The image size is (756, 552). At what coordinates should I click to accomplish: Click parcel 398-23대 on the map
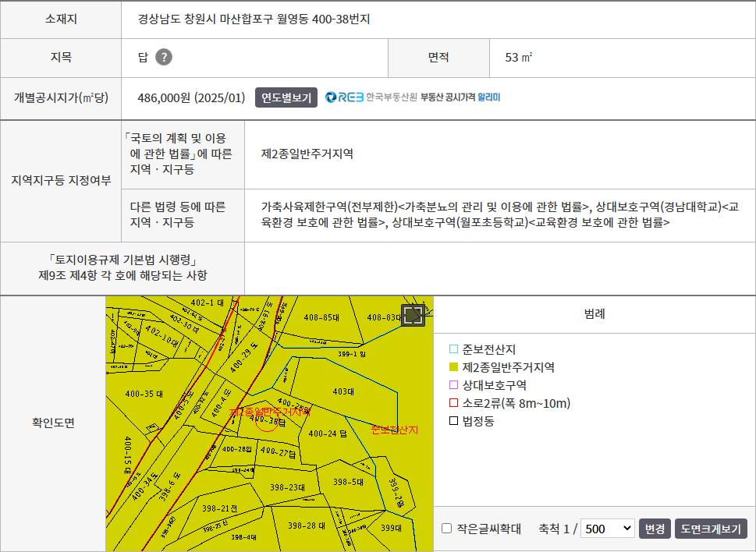coord(287,487)
